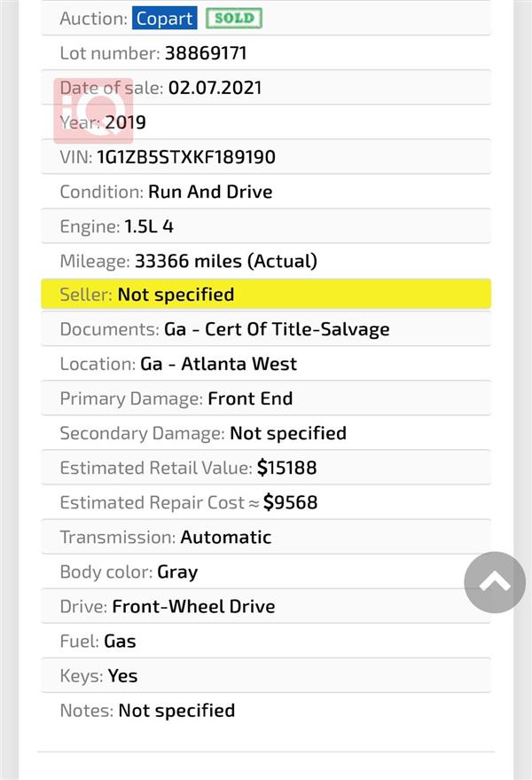Click the Automatic transmission value

pyautogui.click(x=226, y=537)
